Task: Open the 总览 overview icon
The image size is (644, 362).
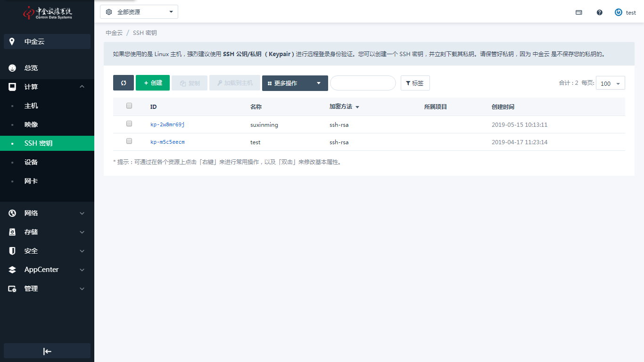Action: [x=12, y=68]
